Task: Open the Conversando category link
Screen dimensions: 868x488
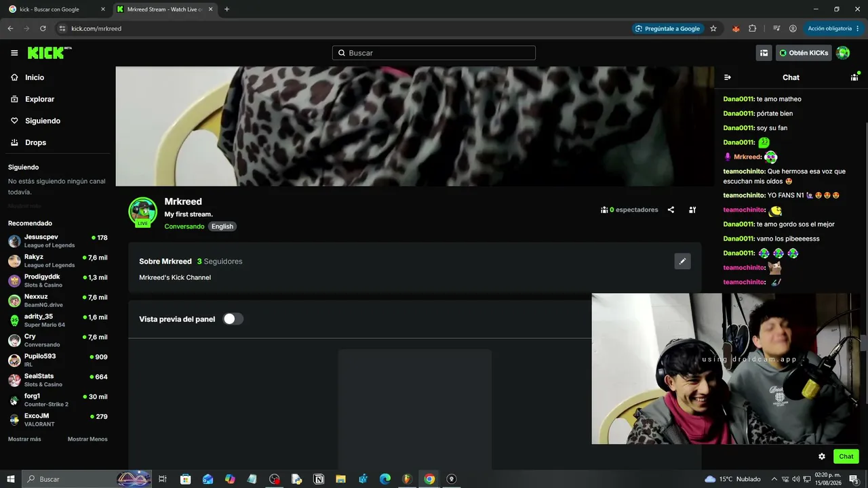Action: [x=184, y=226]
